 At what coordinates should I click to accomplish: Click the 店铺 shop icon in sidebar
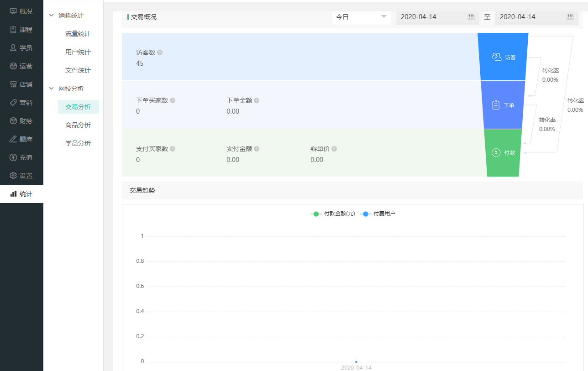point(13,84)
